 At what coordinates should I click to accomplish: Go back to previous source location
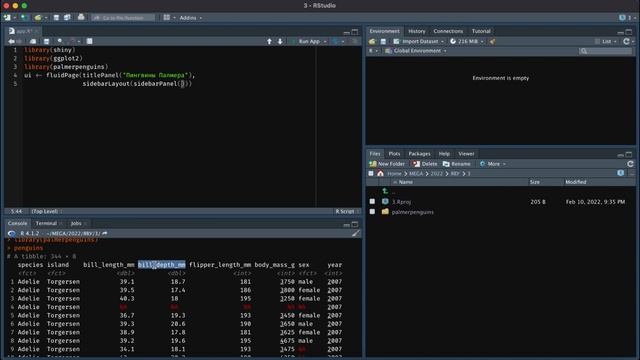coord(11,41)
